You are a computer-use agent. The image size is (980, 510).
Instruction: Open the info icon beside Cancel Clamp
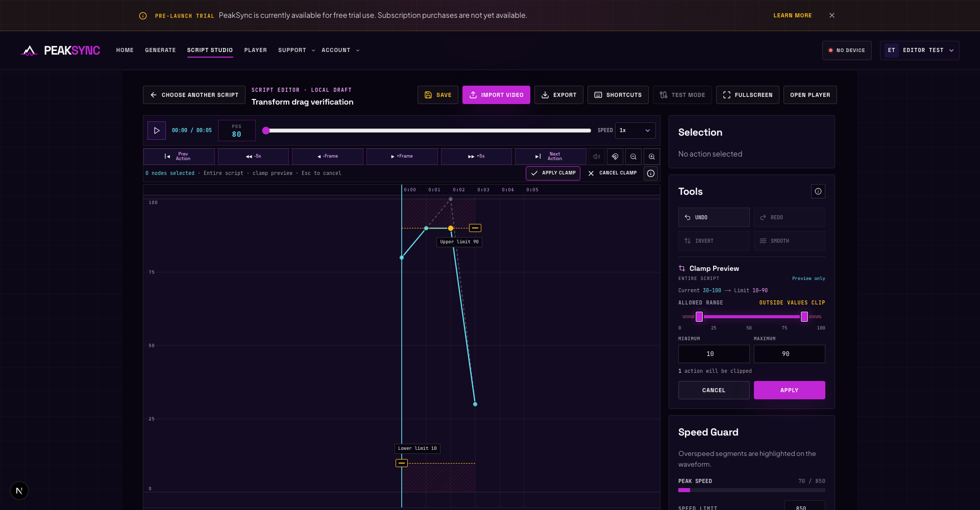click(651, 173)
